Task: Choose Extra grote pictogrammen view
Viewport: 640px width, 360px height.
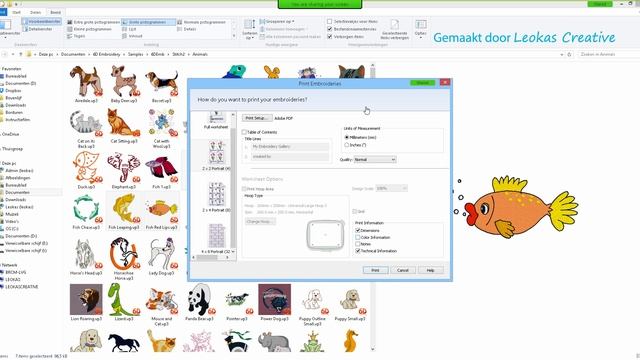Action: [x=93, y=22]
